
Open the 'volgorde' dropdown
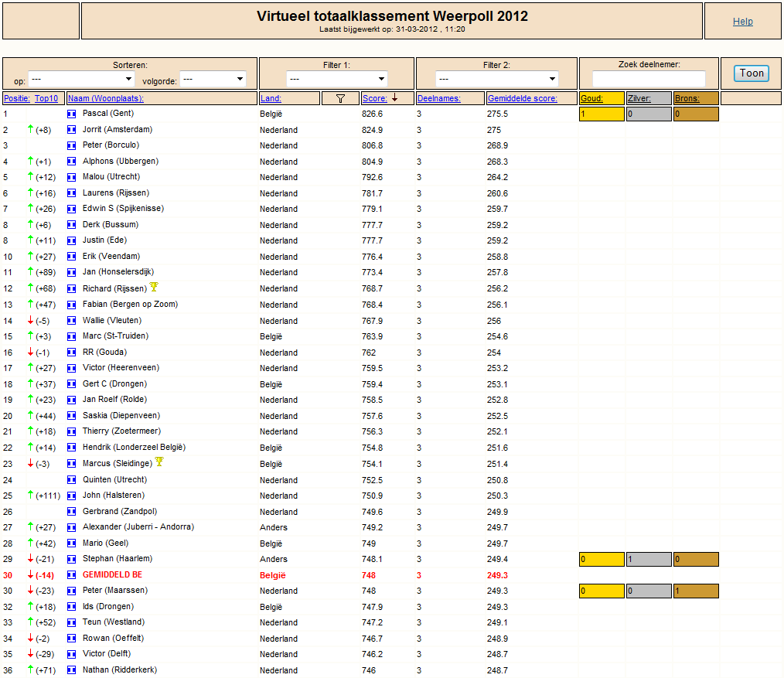click(213, 79)
